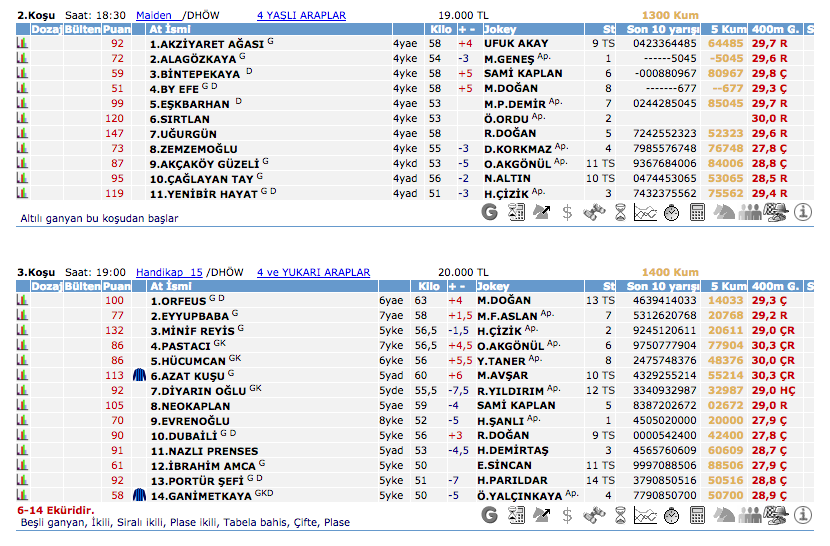The width and height of the screenshot is (830, 546).
Task: Open the hourglass icon under race 3
Action: 620,515
